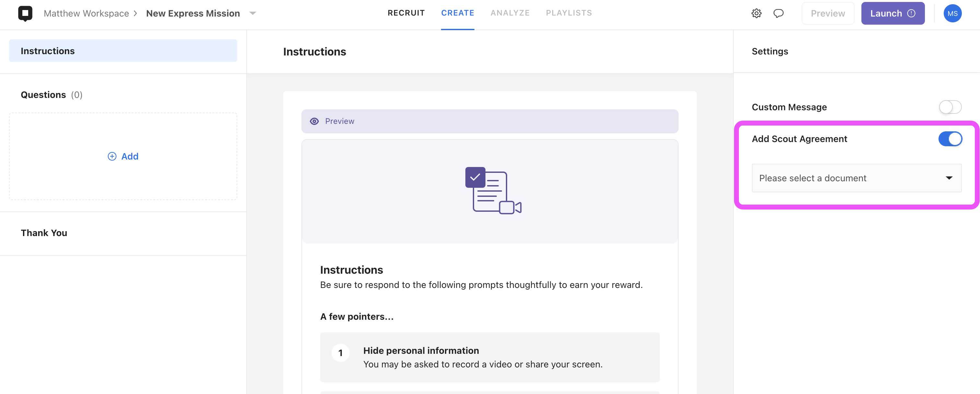Switch to the RECRUIT tab
Viewport: 980px width, 394px height.
(406, 13)
